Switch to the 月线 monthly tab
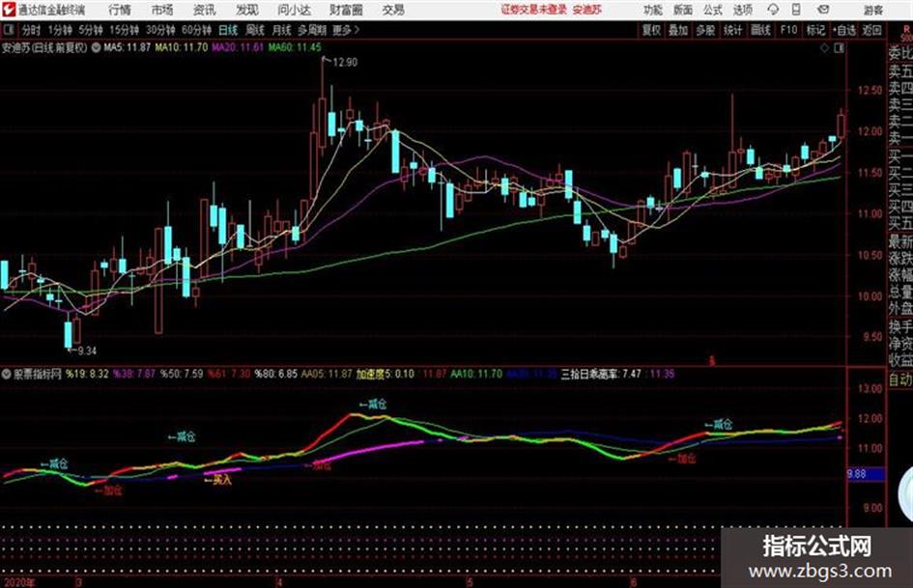Screen dimensions: 913x588 point(281,30)
